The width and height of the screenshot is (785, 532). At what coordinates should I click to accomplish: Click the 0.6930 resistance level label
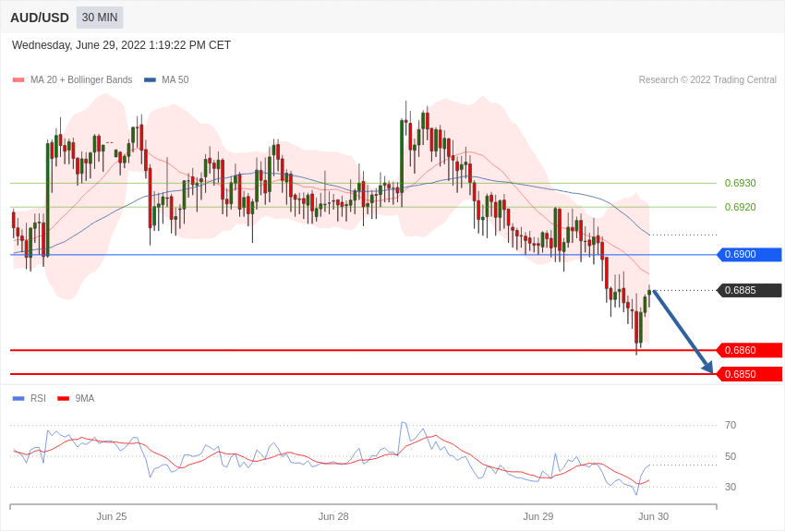(x=741, y=183)
